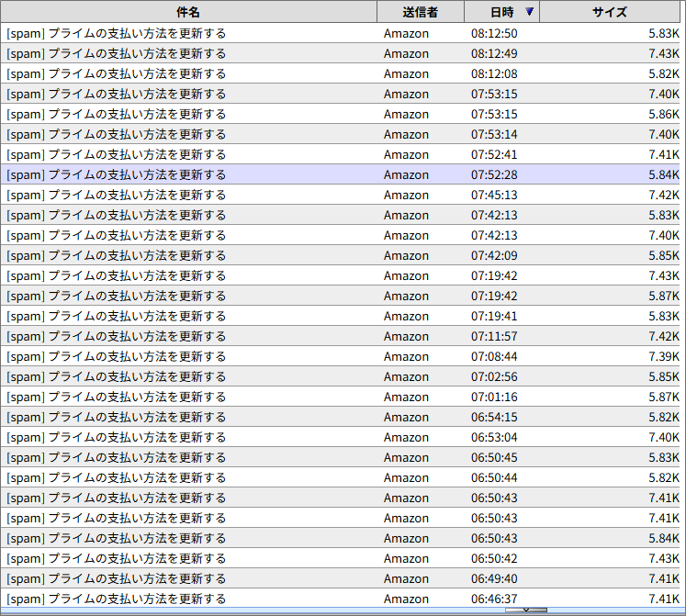Select the message received at 07:45:13

pos(341,195)
